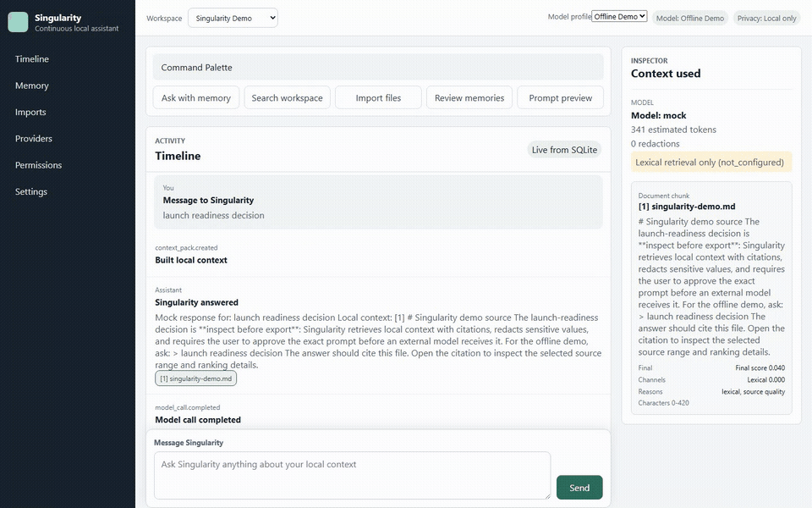Click Ask with memory button
This screenshot has height=508, width=812.
point(195,98)
